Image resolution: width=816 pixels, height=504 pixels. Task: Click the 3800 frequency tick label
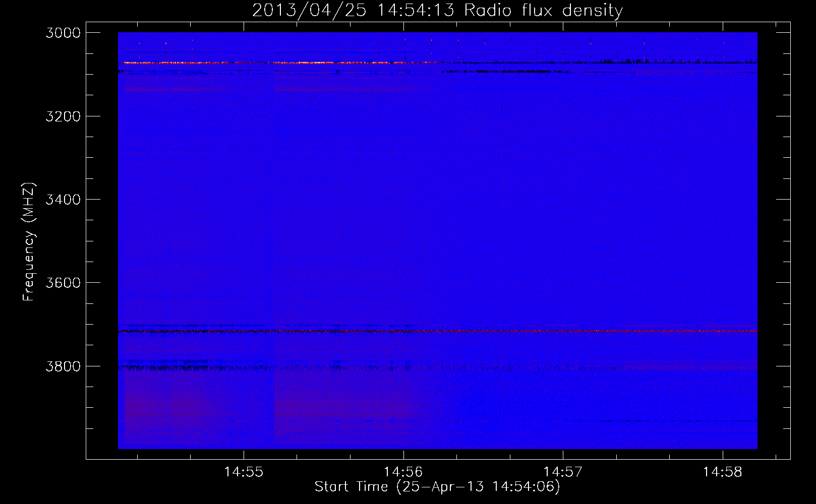click(x=63, y=366)
